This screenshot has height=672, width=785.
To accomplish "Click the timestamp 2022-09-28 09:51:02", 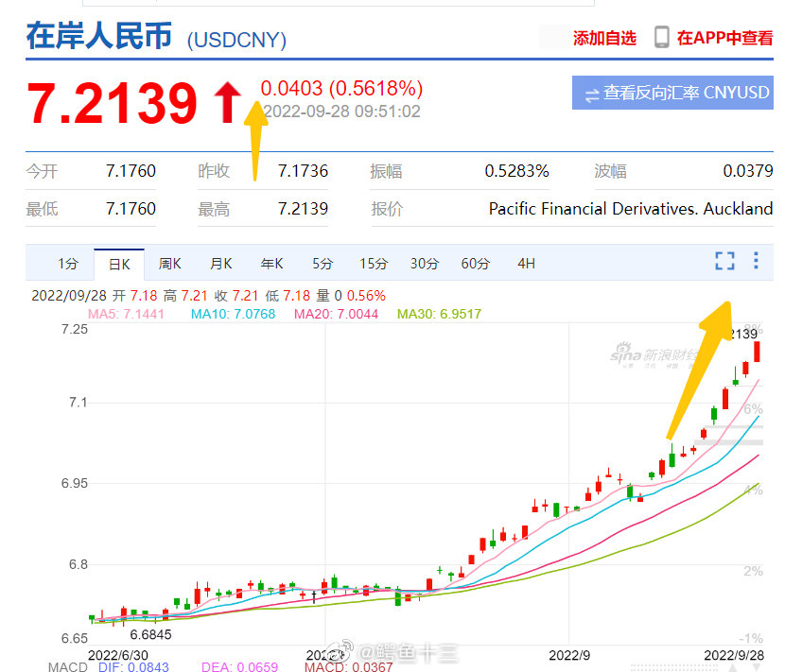I will pos(342,112).
